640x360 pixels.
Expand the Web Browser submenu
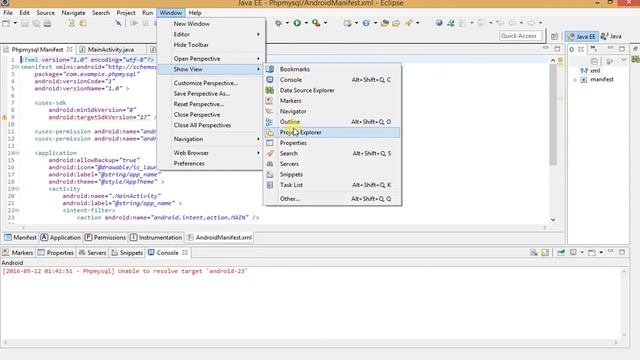pos(211,153)
